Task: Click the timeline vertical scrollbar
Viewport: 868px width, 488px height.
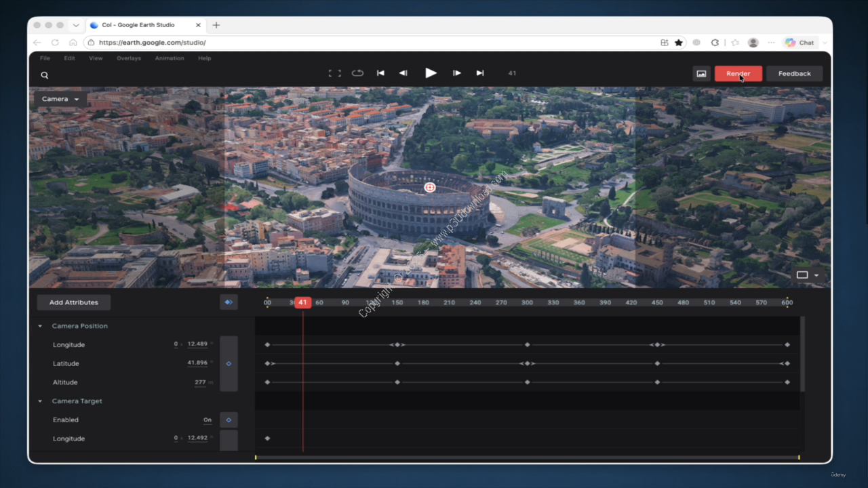Action: click(802, 354)
